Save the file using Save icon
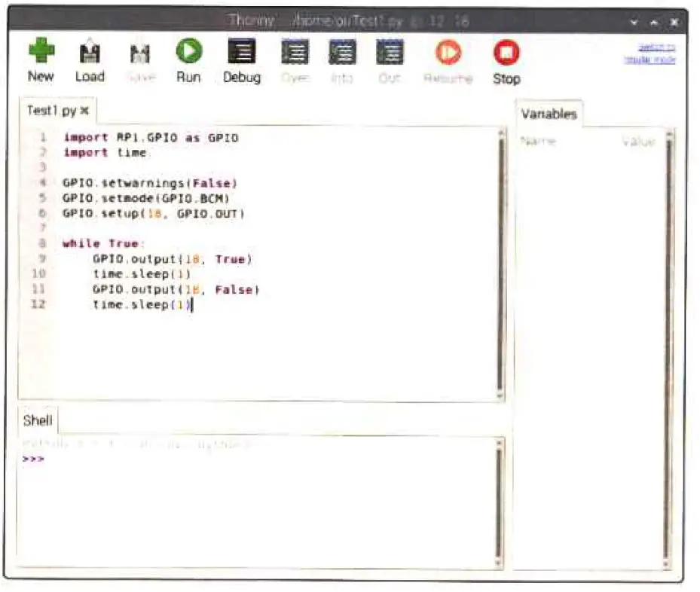This screenshot has height=592, width=700. point(140,53)
